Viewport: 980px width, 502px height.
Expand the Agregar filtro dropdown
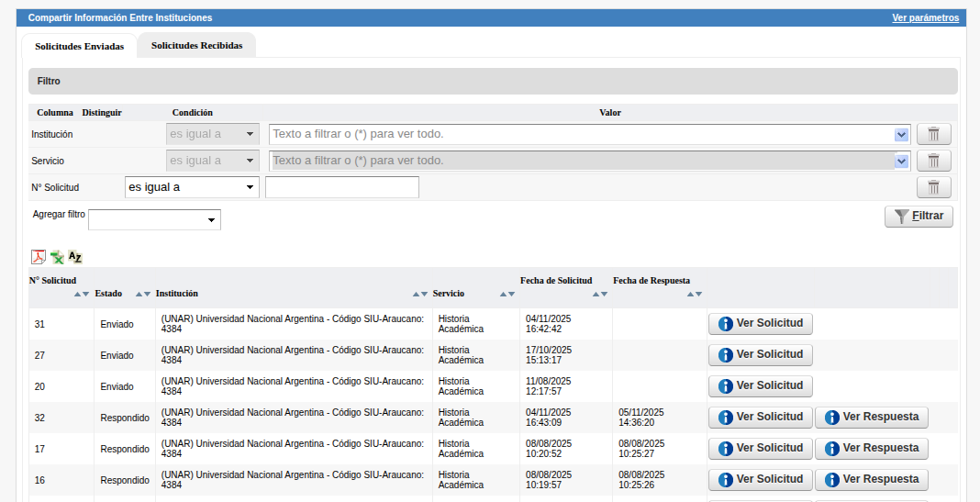pyautogui.click(x=154, y=220)
